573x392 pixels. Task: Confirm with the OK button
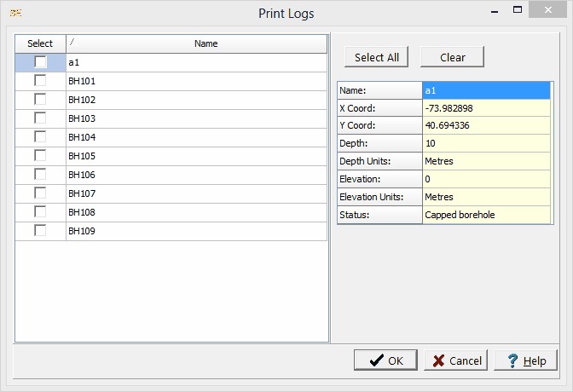coord(385,360)
